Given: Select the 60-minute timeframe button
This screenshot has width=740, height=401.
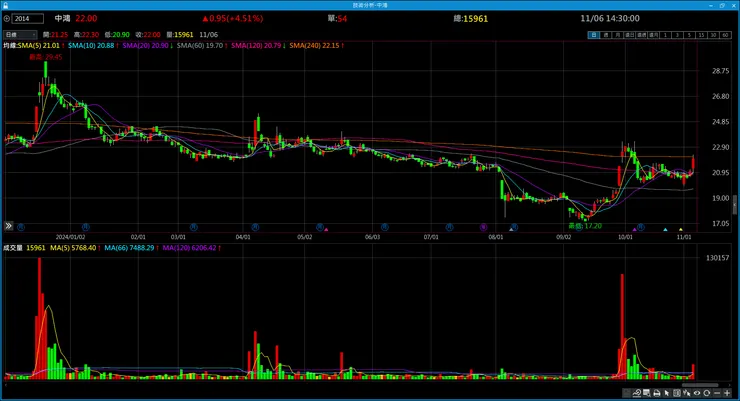Looking at the screenshot, I should 726,35.
